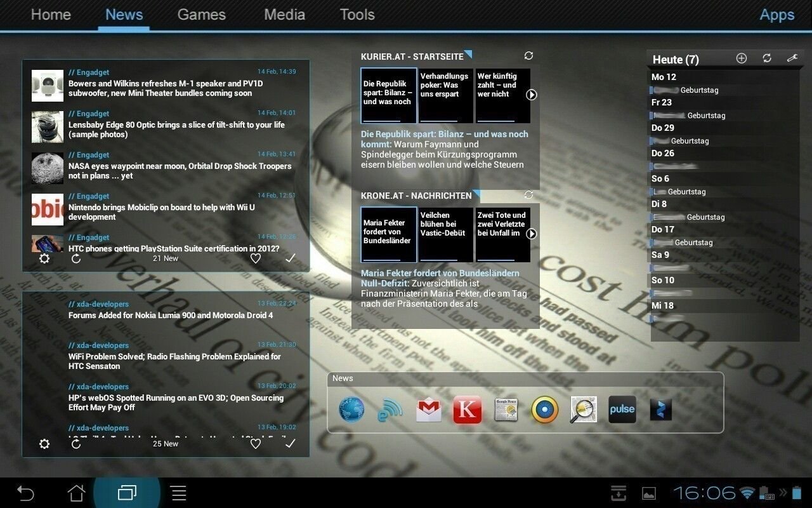Viewport: 812px width, 508px height.
Task: Open Lensbaby article thumbnail image
Action: click(x=48, y=127)
